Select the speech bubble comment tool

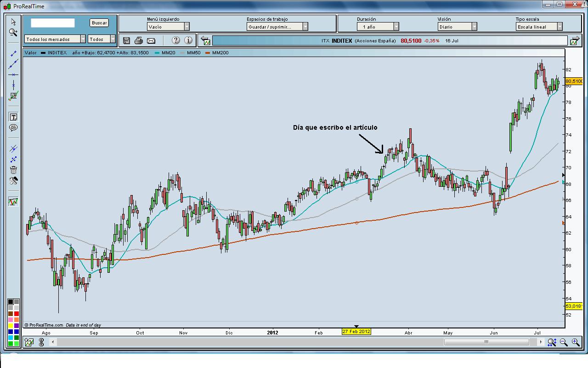pyautogui.click(x=13, y=128)
